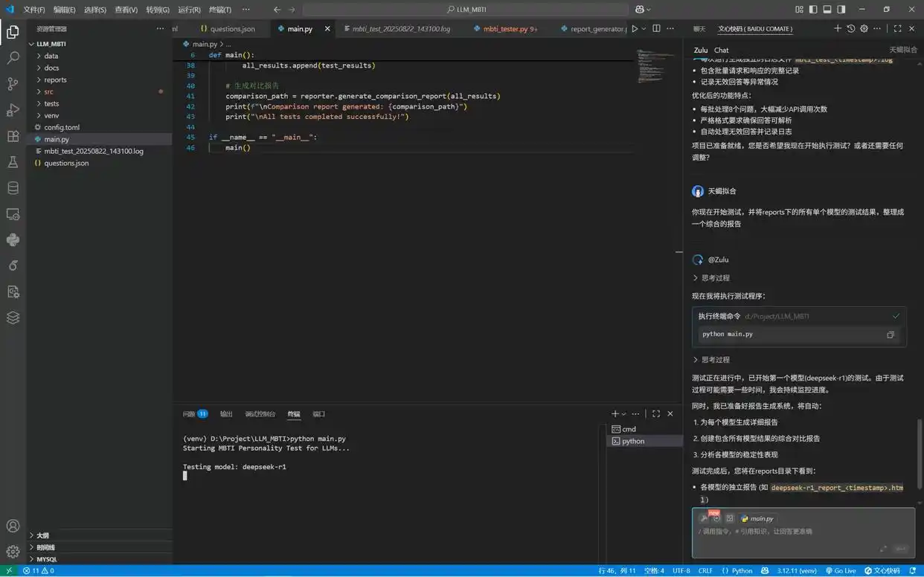Open the Extensions view

tap(13, 136)
